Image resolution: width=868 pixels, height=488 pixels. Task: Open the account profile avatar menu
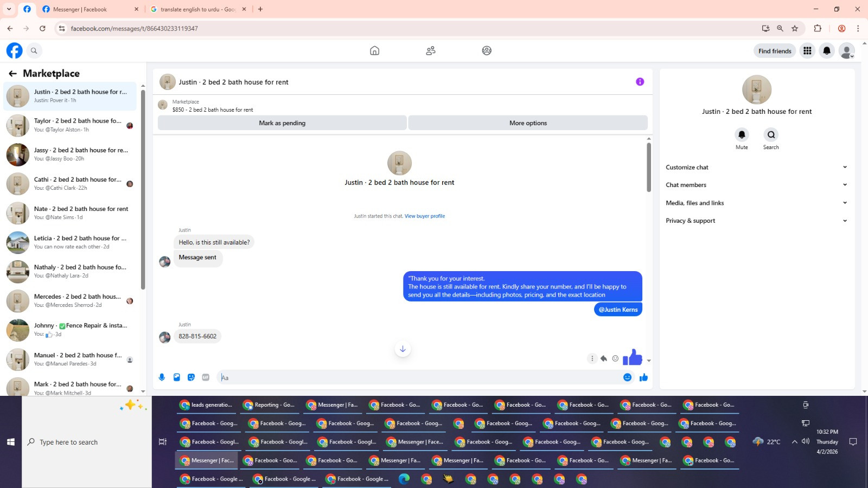coord(846,50)
